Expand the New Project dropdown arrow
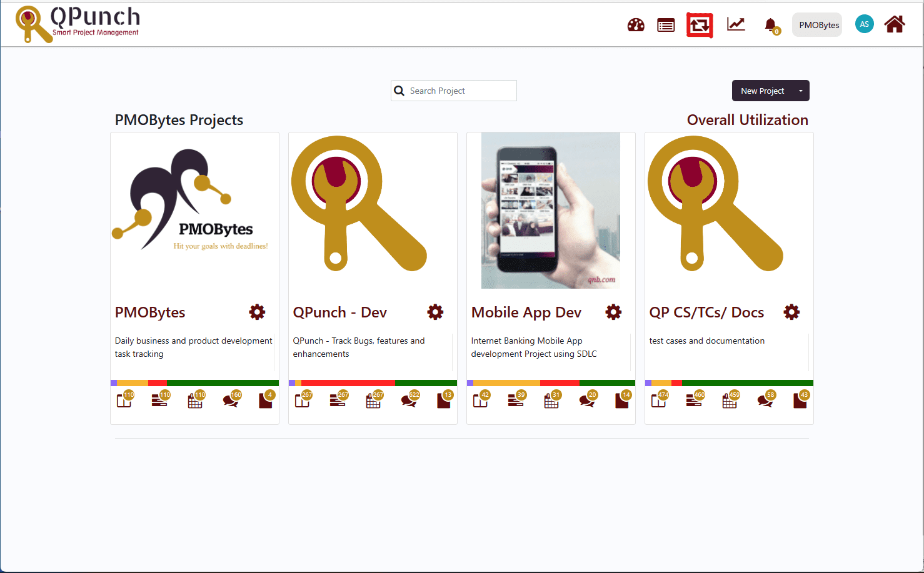Image resolution: width=924 pixels, height=573 pixels. (800, 91)
